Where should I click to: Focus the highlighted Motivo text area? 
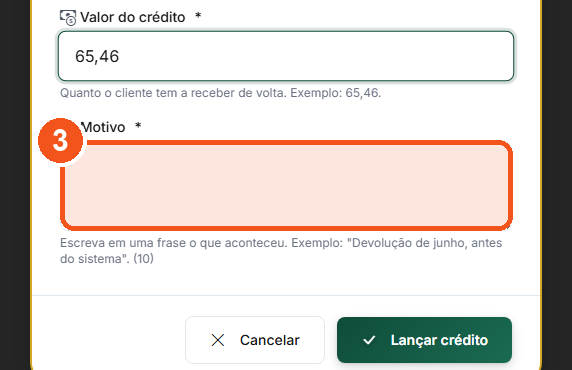click(x=286, y=185)
